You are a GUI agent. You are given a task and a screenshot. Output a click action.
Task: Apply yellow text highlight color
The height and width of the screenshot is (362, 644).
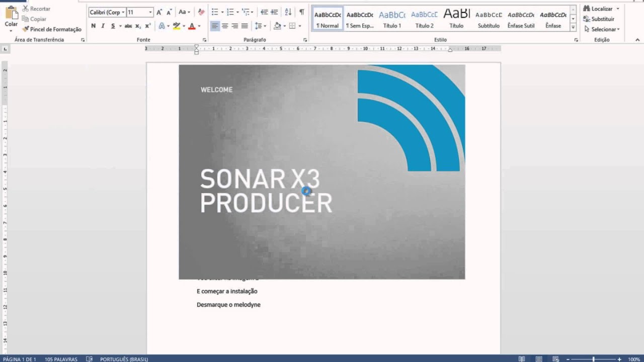176,26
